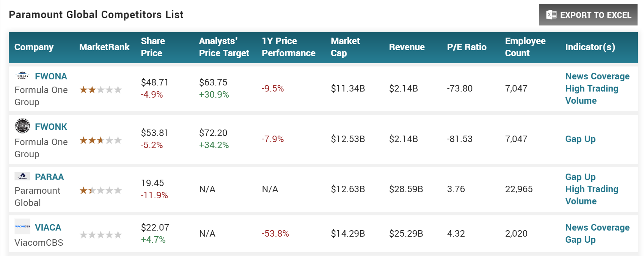Click the Liberty Capital logo beside FWONA
The height and width of the screenshot is (256, 644).
point(22,76)
